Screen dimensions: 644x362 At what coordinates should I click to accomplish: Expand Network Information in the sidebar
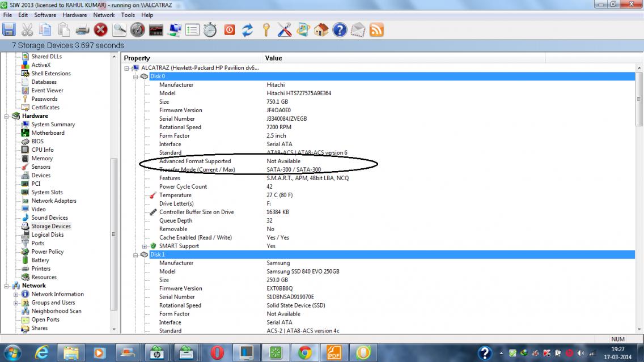(16, 295)
